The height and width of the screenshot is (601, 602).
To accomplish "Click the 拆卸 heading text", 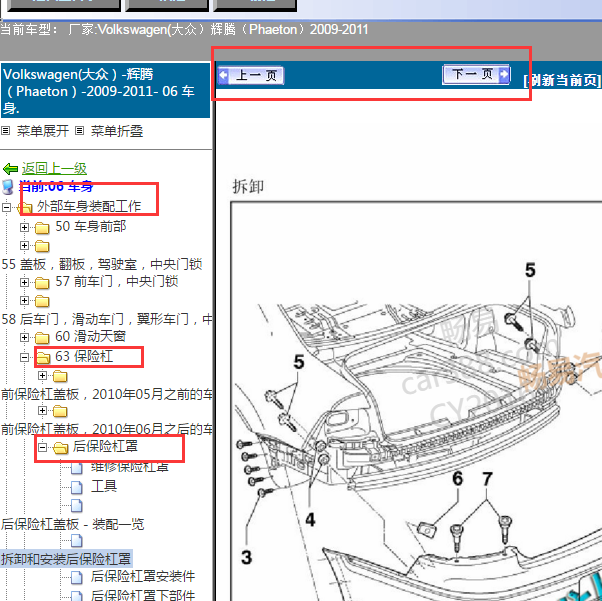I will pos(248,187).
